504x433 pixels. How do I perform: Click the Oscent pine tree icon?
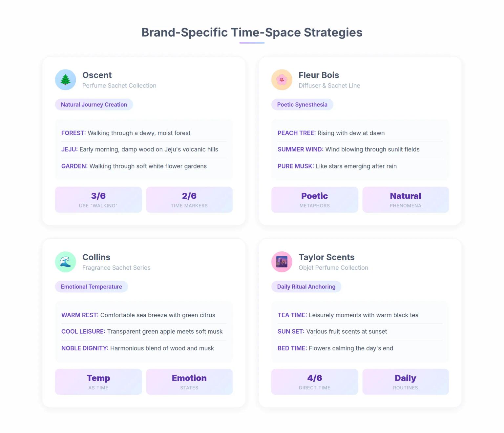click(x=66, y=80)
